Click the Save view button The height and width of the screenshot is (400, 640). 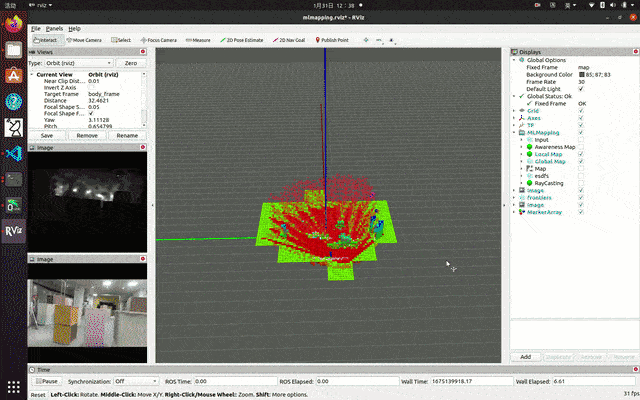[47, 136]
